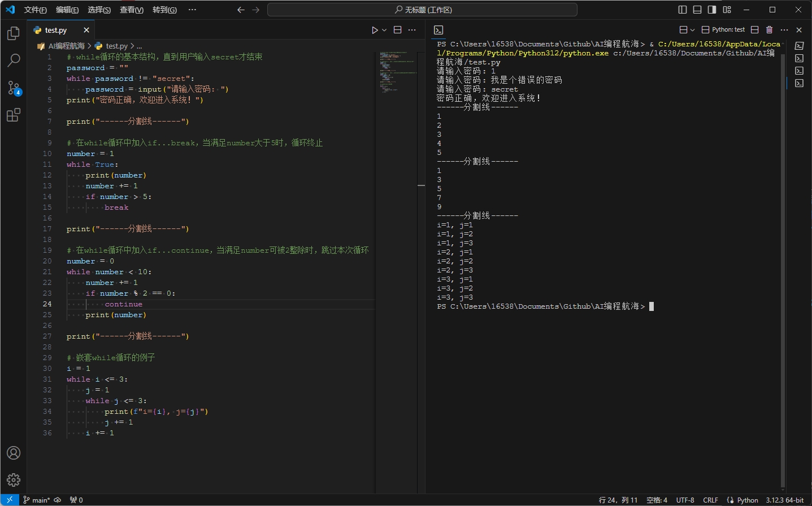Change file encoding UTF-8

pyautogui.click(x=685, y=500)
